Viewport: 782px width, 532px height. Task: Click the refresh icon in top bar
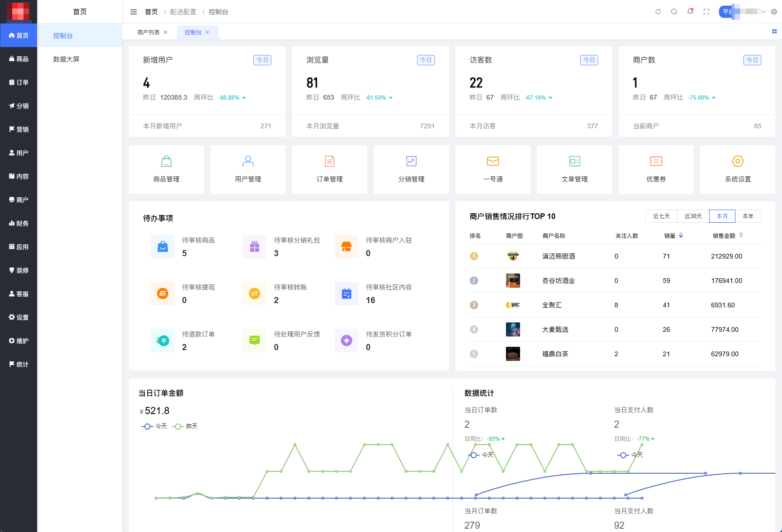pyautogui.click(x=658, y=12)
